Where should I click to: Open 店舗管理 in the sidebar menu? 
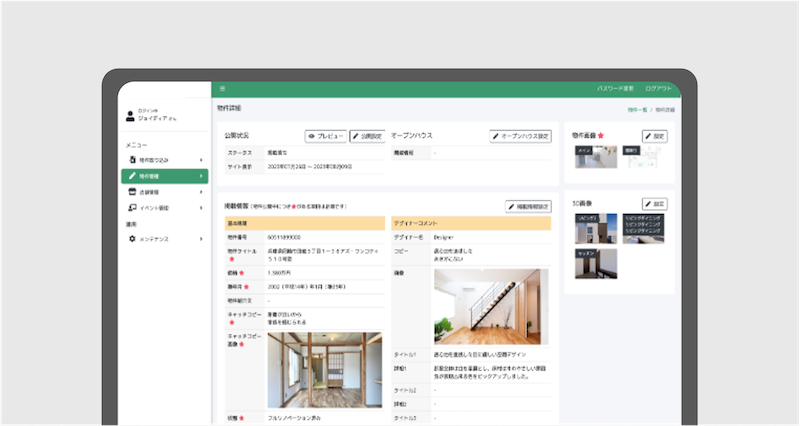pyautogui.click(x=165, y=192)
